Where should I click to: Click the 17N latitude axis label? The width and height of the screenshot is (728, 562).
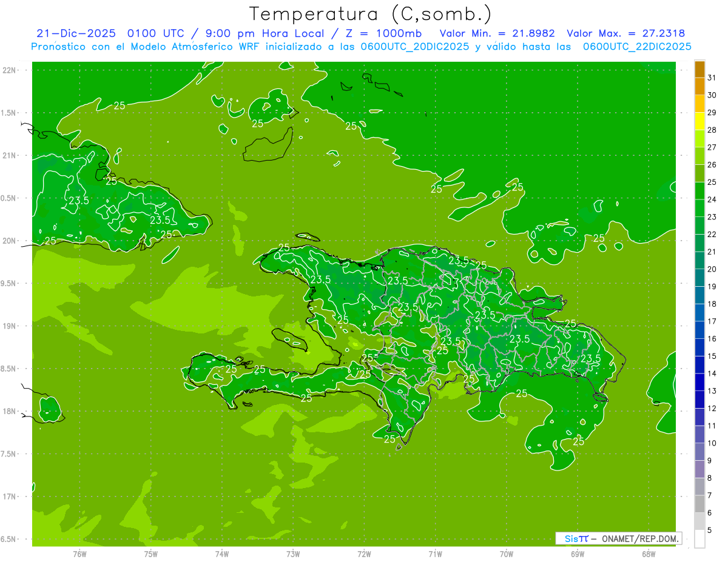point(9,497)
